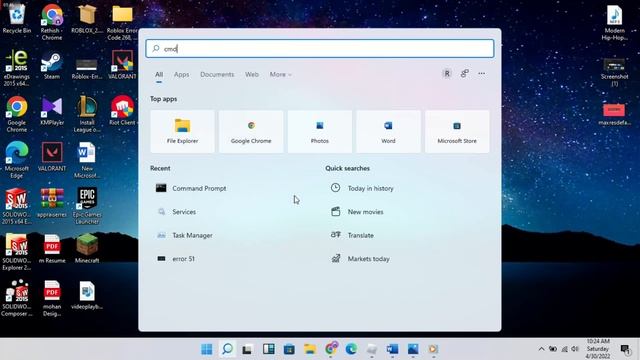Open Google Chrome from Top apps
640x360 pixels.
(251, 131)
